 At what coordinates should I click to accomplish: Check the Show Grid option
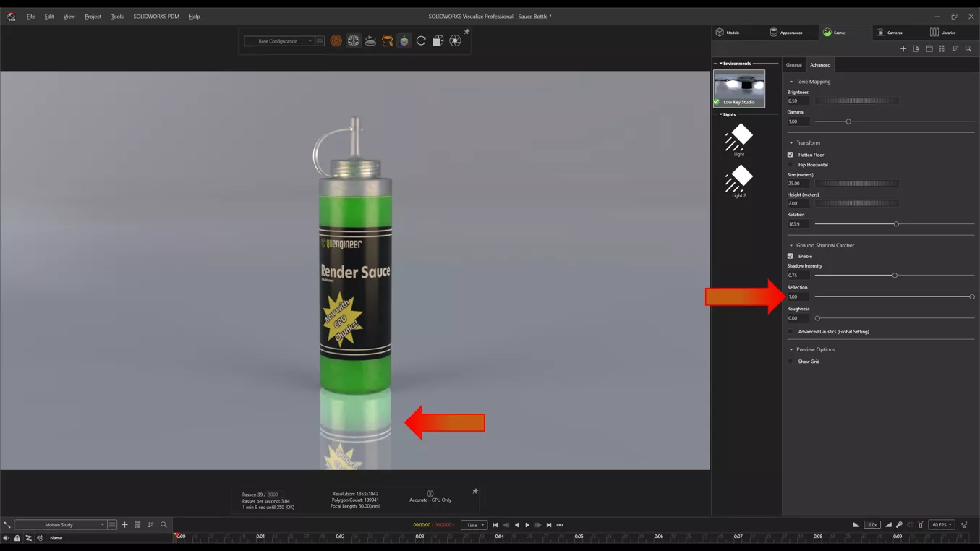pyautogui.click(x=791, y=362)
